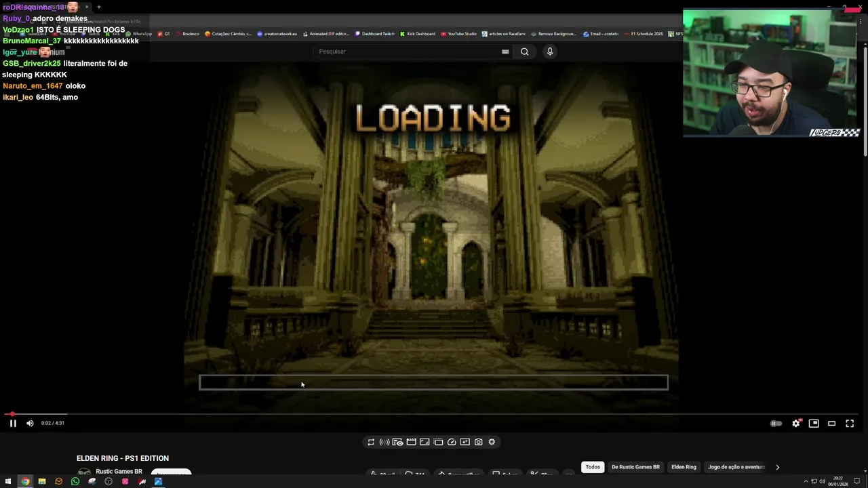The height and width of the screenshot is (488, 868).
Task: Open the Dashboard Twitch bookmark
Action: 374,34
